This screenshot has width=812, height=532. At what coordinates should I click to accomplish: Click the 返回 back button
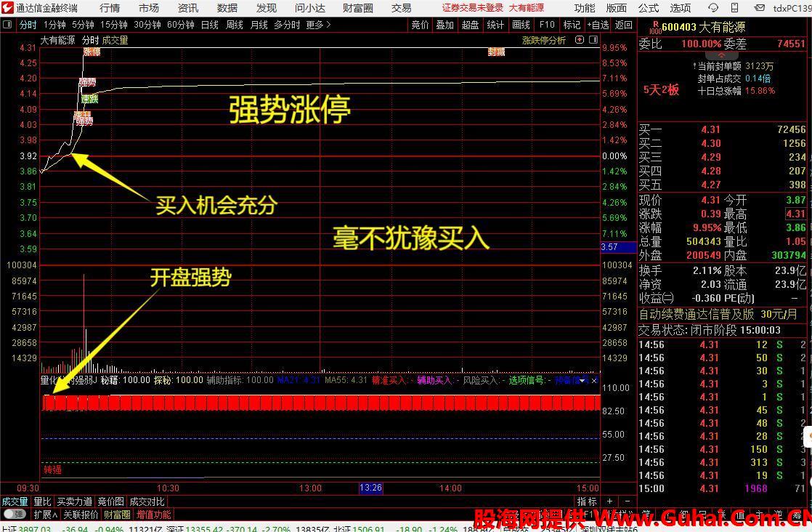tap(624, 25)
